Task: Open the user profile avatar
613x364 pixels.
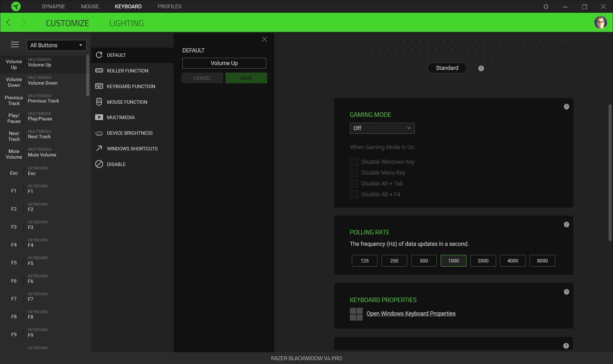Action: click(x=600, y=22)
